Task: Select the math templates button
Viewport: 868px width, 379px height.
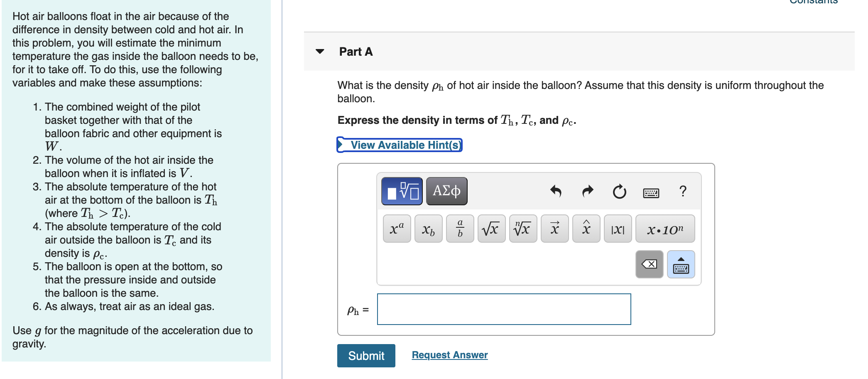Action: click(x=402, y=191)
